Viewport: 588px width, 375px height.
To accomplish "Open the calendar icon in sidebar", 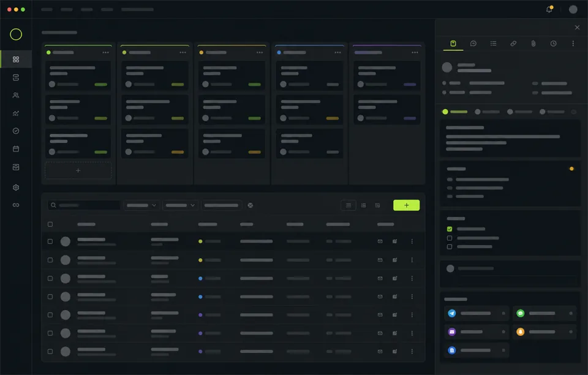I will pos(16,149).
